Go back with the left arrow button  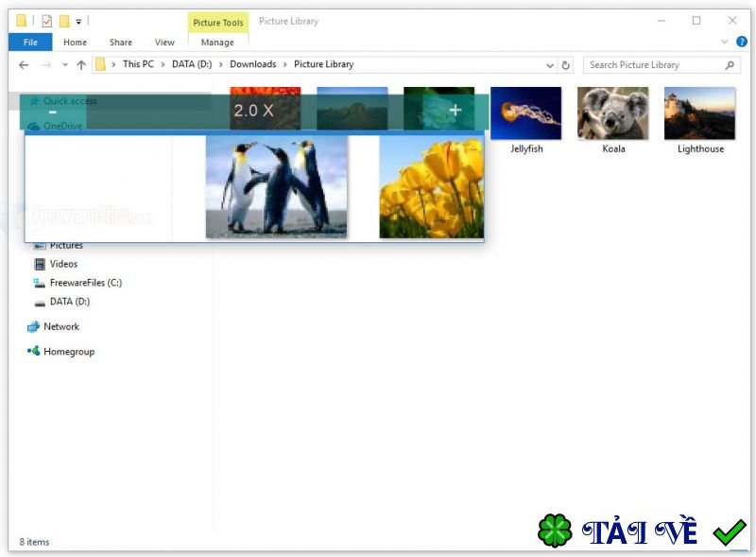click(x=24, y=64)
